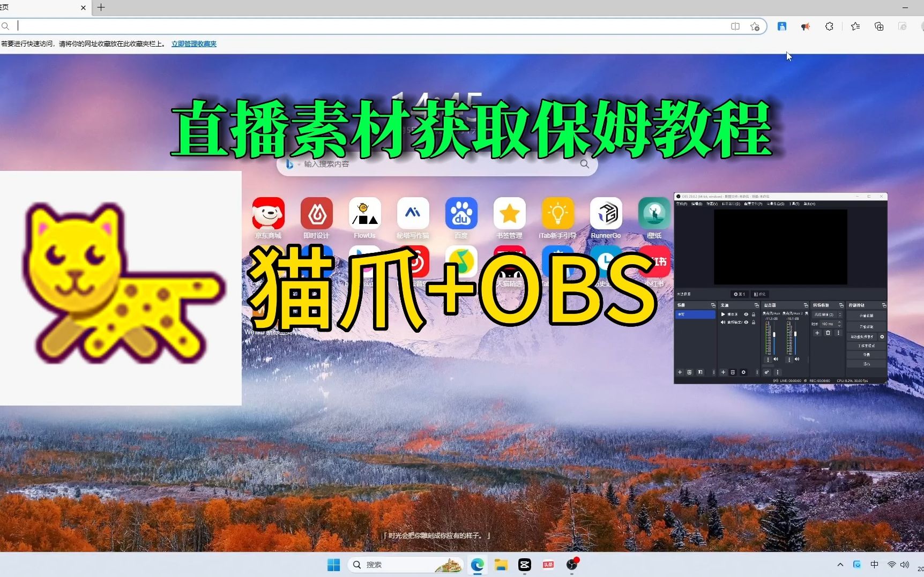Open 百度 from the browser start page
The image size is (924, 577).
(x=461, y=213)
